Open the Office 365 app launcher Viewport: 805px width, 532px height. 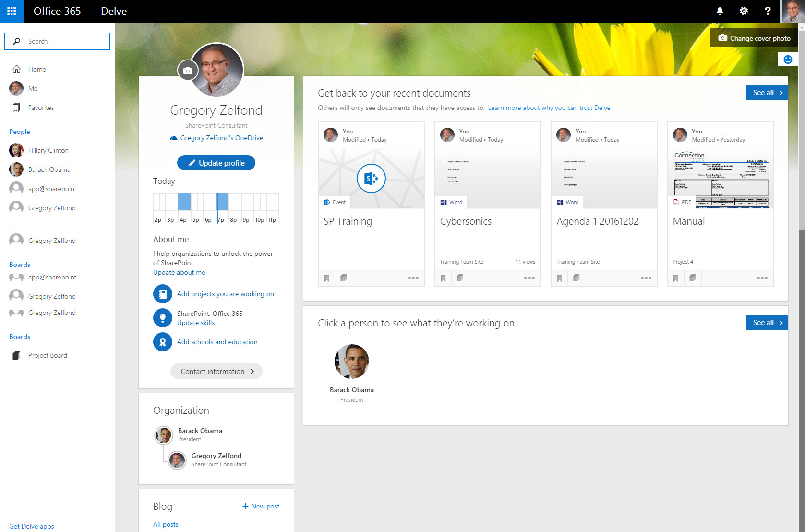pos(12,11)
